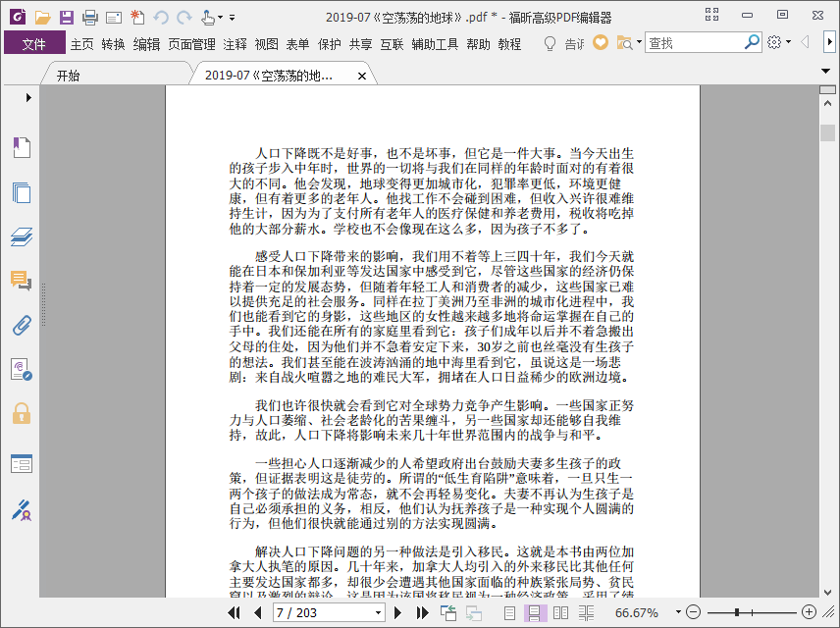This screenshot has width=840, height=628.
Task: Open the quick access toolbar customize arrow
Action: (x=232, y=18)
